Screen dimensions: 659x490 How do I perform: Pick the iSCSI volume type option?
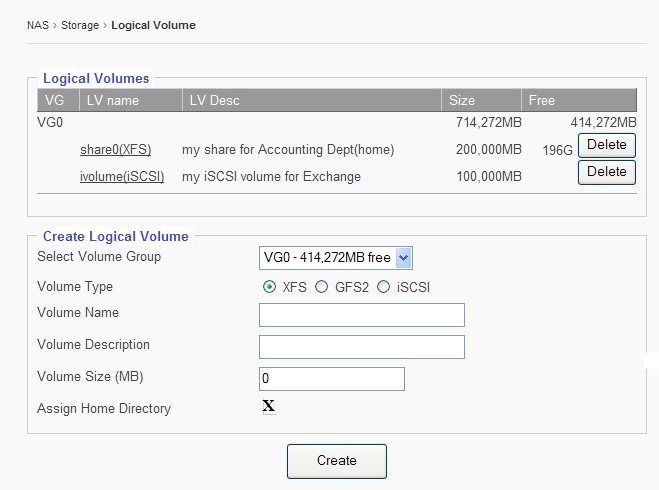(383, 287)
